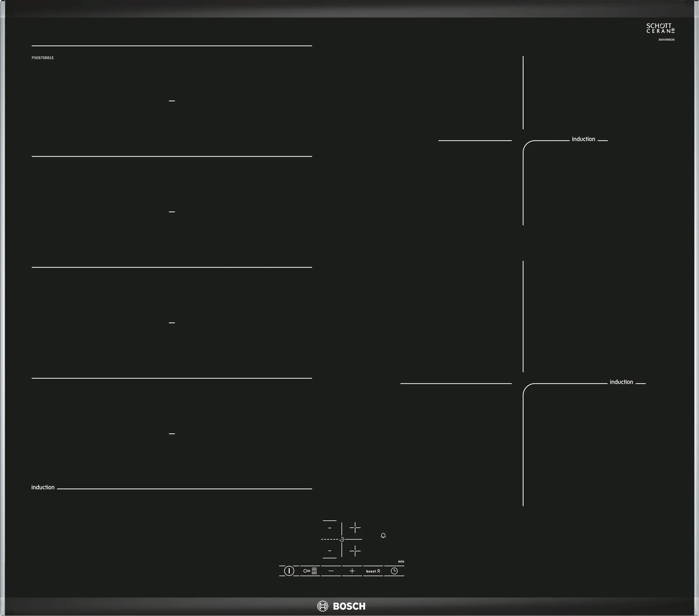The height and width of the screenshot is (616, 699).
Task: Select the rear left flex zone indicator
Action: click(330, 528)
